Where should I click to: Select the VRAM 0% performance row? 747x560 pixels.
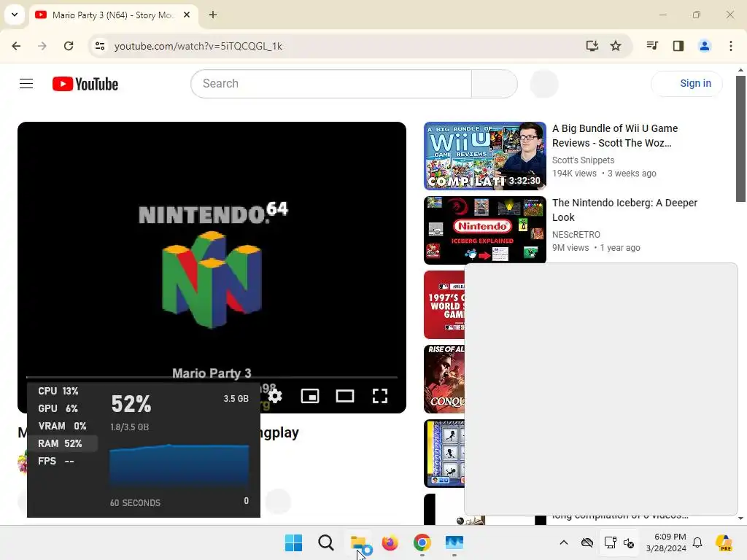tap(63, 426)
